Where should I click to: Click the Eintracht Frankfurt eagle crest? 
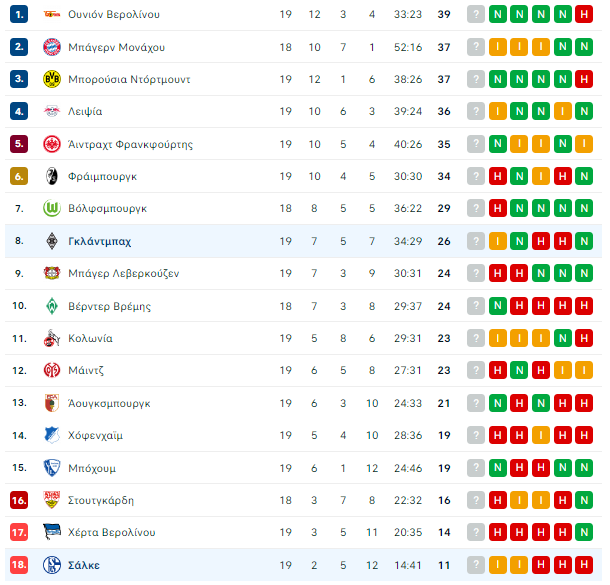click(x=52, y=144)
